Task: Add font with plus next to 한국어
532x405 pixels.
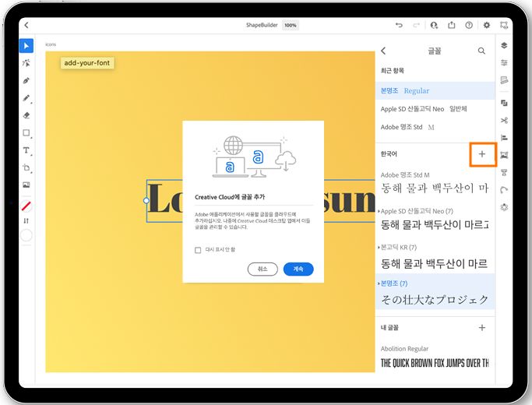Action: tap(482, 154)
